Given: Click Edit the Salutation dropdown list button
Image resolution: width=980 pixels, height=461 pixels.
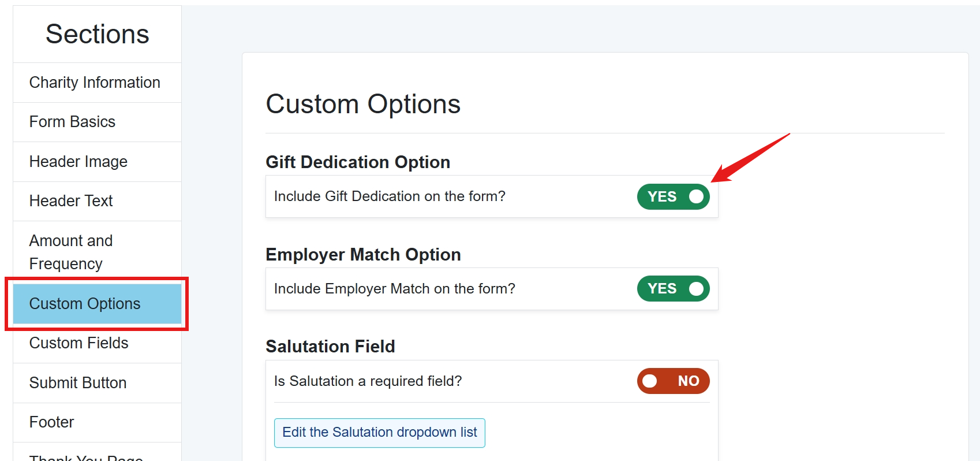Looking at the screenshot, I should pos(379,433).
